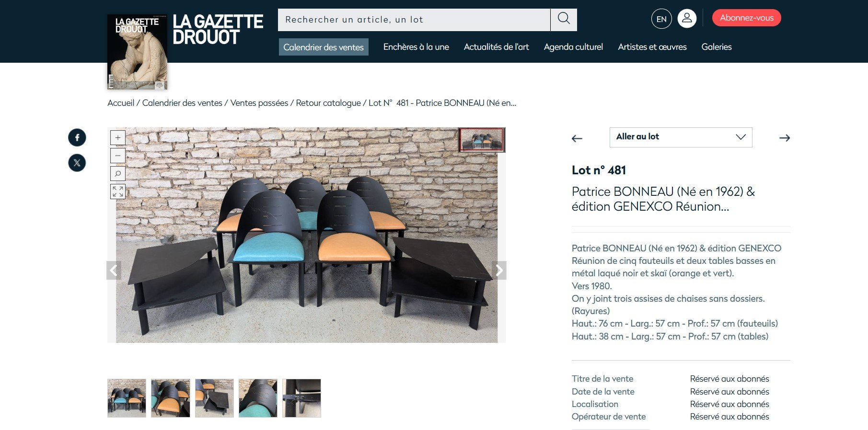Click the search magnifier button
868x430 pixels.
pyautogui.click(x=564, y=20)
